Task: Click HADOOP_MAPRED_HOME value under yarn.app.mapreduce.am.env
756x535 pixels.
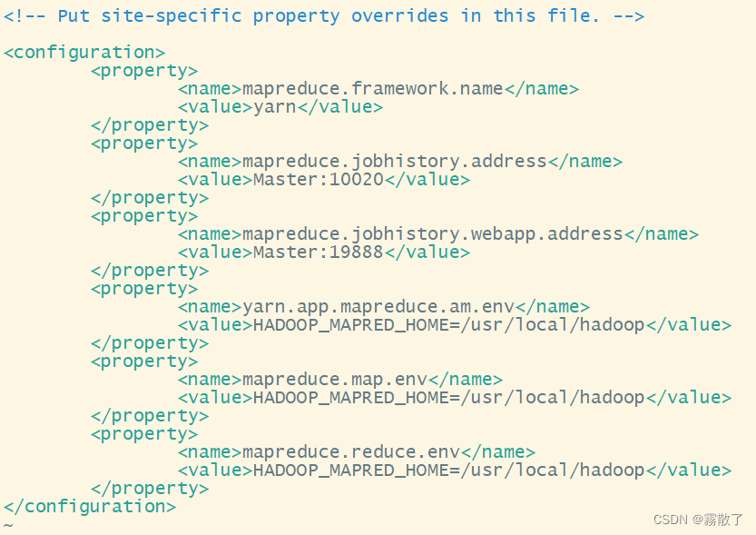Action: (x=449, y=325)
